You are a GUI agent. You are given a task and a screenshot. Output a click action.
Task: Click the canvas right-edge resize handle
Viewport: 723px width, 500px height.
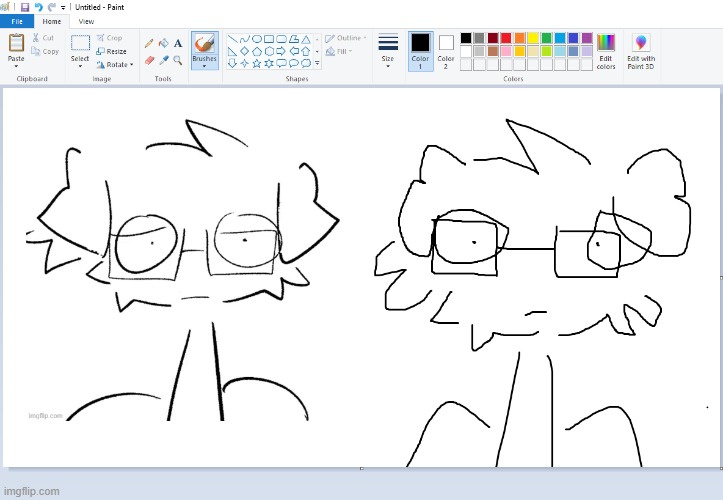[721, 278]
